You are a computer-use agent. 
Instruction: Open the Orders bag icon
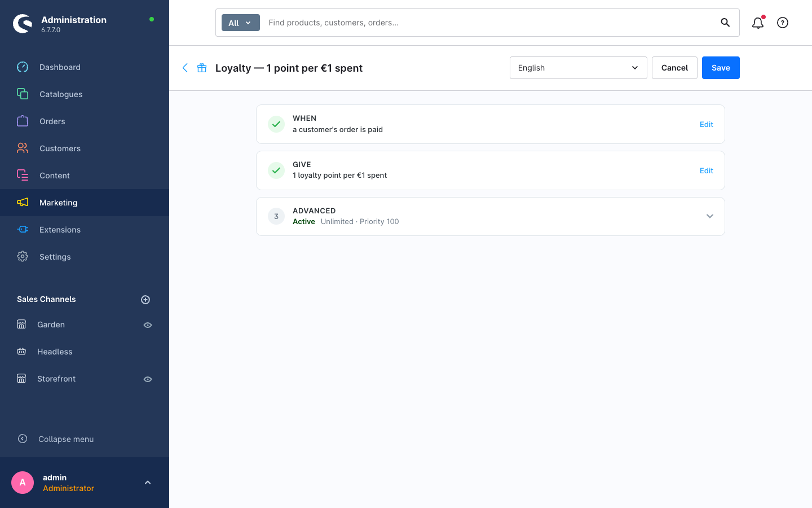(x=23, y=121)
